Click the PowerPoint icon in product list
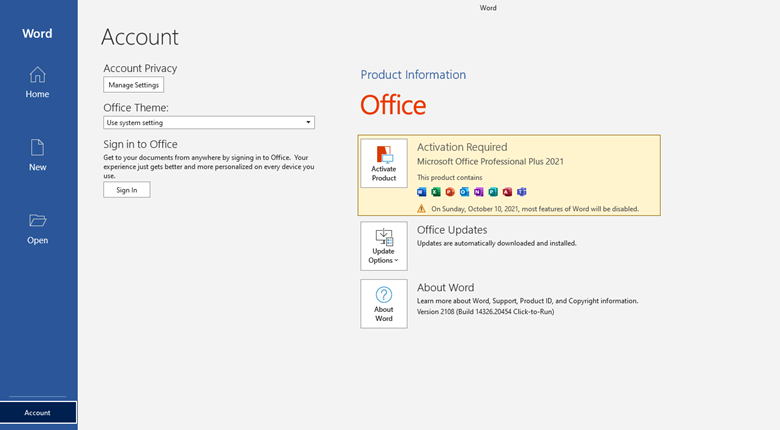 point(450,192)
